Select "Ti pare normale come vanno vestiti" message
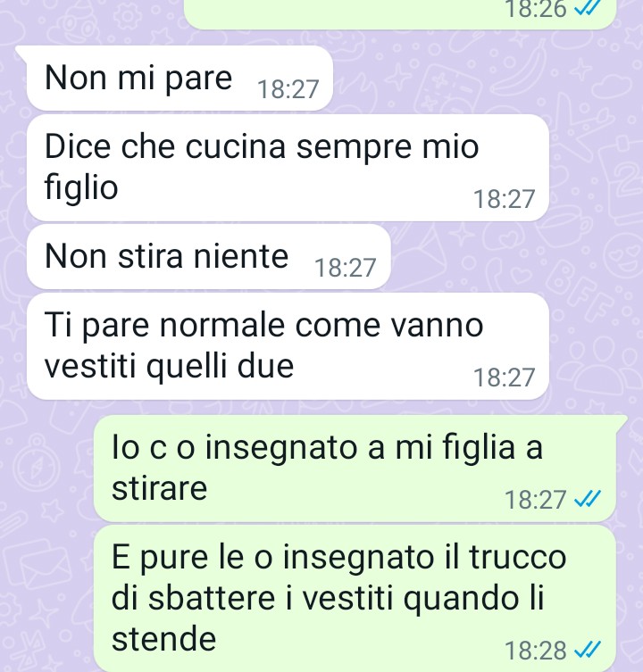Image resolution: width=643 pixels, height=672 pixels. pos(288,346)
